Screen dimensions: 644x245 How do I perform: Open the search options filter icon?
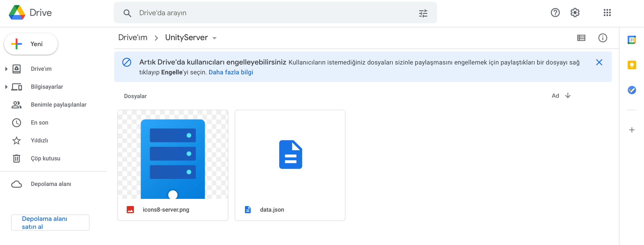coord(423,13)
